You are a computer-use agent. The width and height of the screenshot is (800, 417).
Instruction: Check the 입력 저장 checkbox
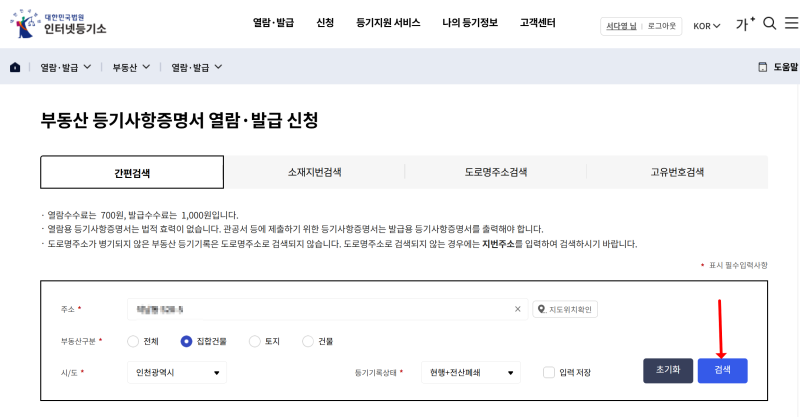(x=549, y=372)
